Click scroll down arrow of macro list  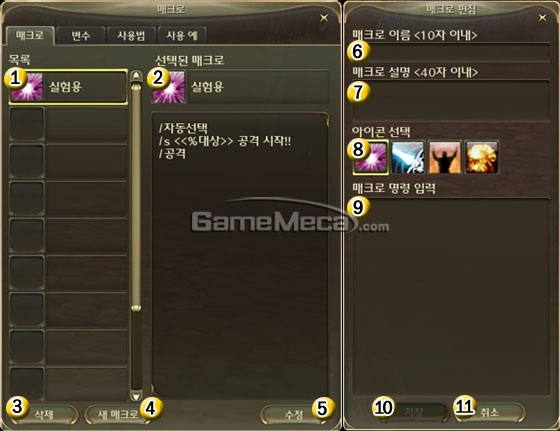[x=136, y=395]
